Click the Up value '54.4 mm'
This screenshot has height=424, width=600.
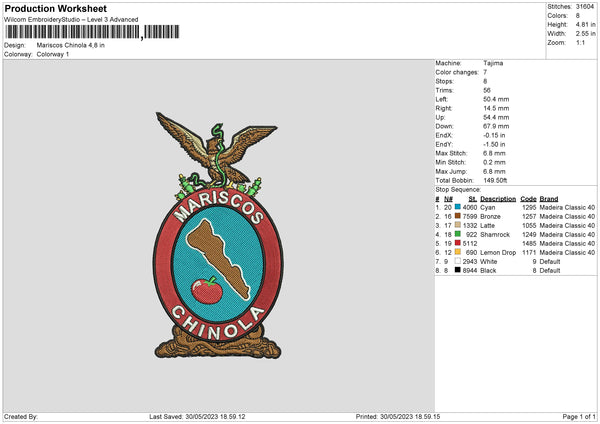[496, 117]
